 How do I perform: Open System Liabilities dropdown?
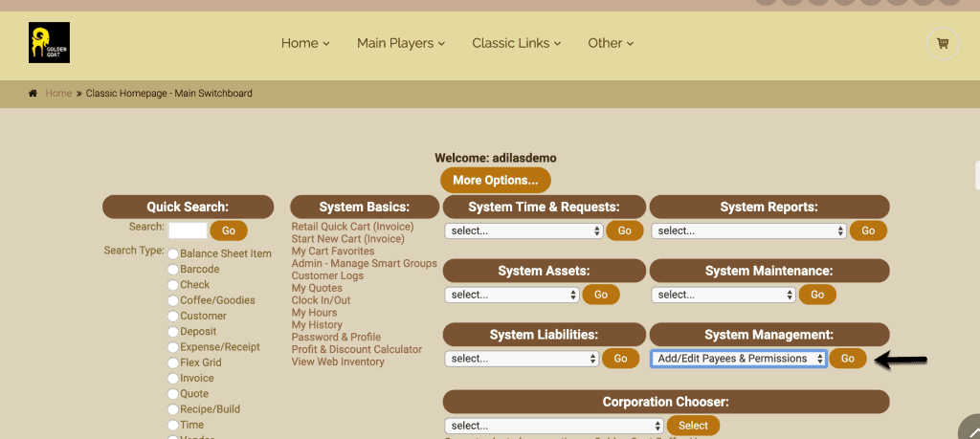(522, 359)
